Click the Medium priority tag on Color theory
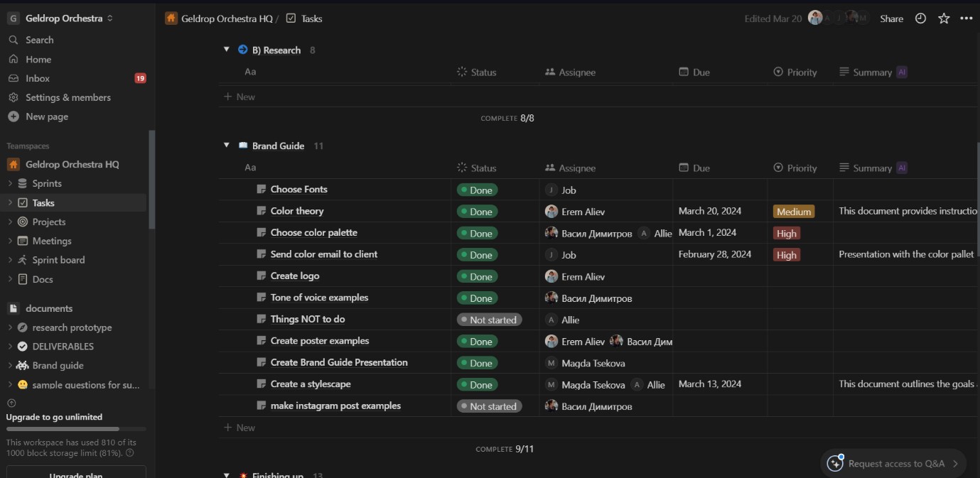Viewport: 980px width, 478px height. [793, 212]
